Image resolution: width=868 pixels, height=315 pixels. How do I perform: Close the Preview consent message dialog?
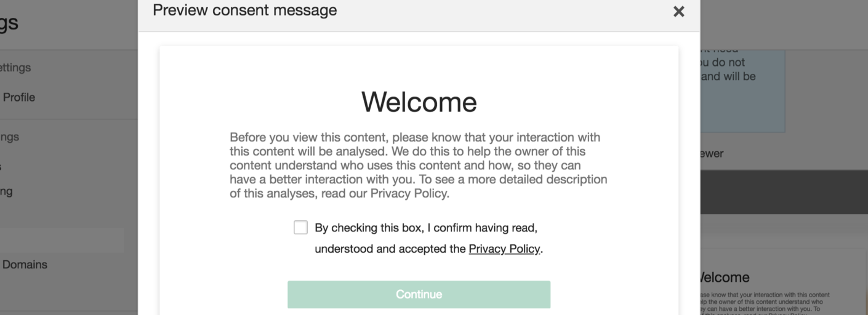click(678, 12)
